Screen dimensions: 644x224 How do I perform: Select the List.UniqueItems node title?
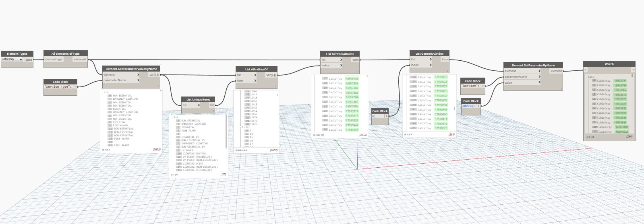198,99
